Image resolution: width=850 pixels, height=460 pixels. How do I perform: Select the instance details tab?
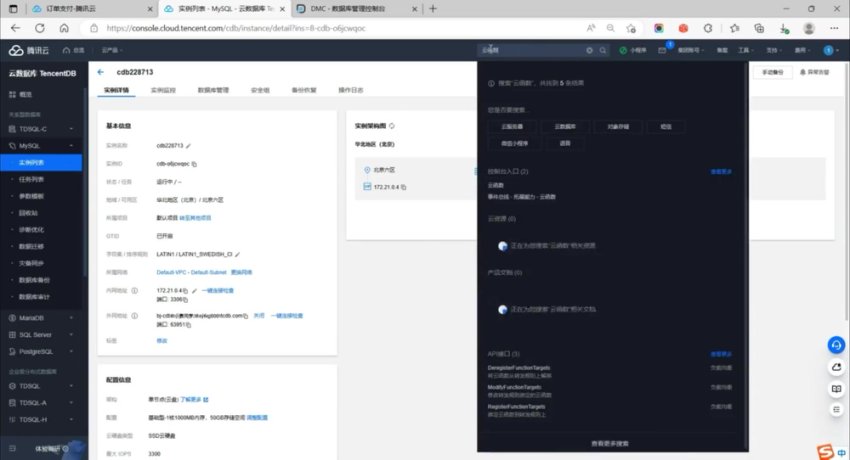[117, 90]
